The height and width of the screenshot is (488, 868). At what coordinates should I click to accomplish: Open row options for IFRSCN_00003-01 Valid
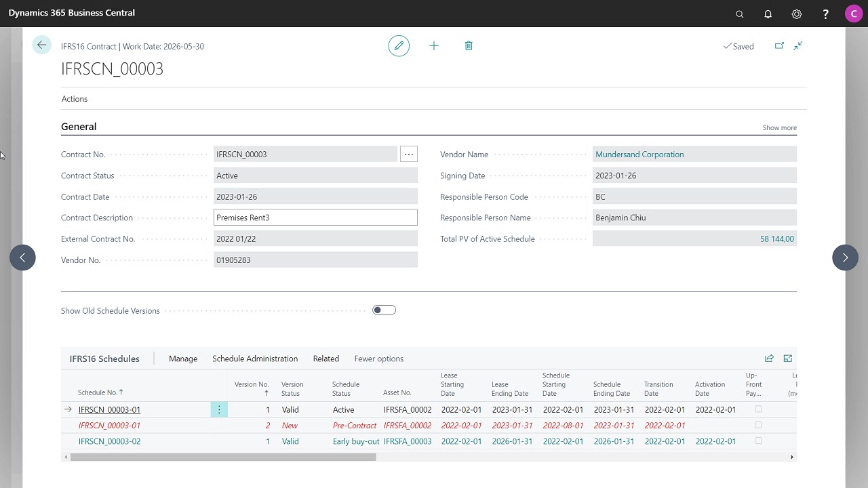pyautogui.click(x=219, y=409)
